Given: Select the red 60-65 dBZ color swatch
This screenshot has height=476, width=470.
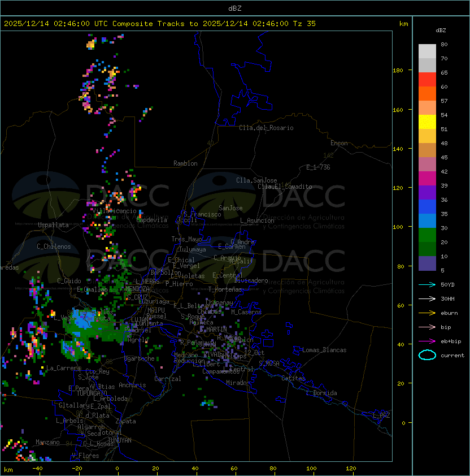Looking at the screenshot, I should (x=427, y=80).
